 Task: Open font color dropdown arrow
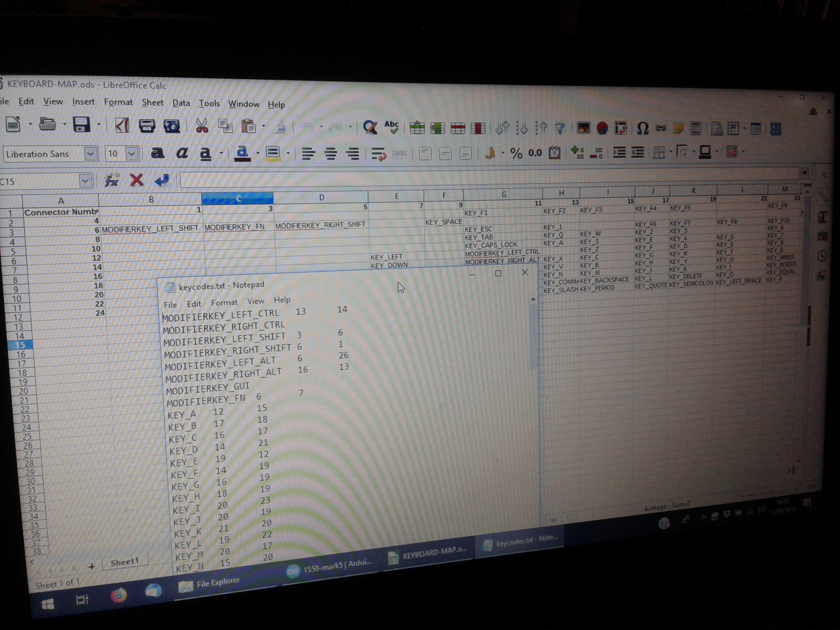click(x=258, y=154)
